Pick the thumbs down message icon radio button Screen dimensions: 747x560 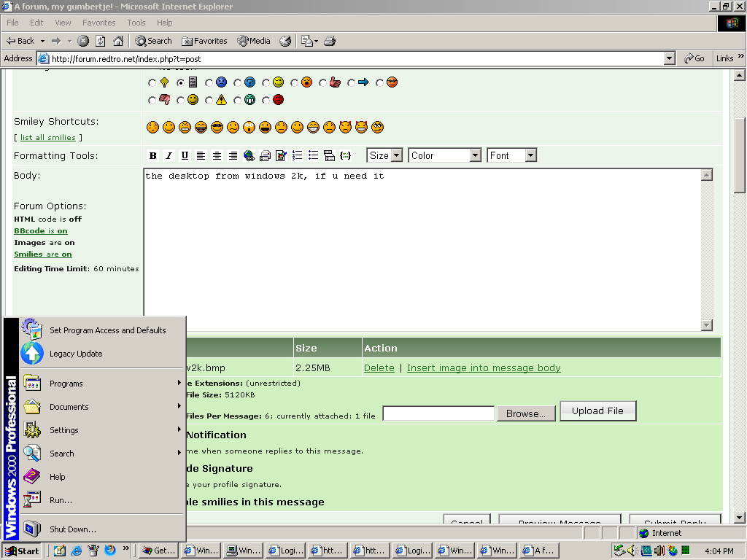coord(152,101)
